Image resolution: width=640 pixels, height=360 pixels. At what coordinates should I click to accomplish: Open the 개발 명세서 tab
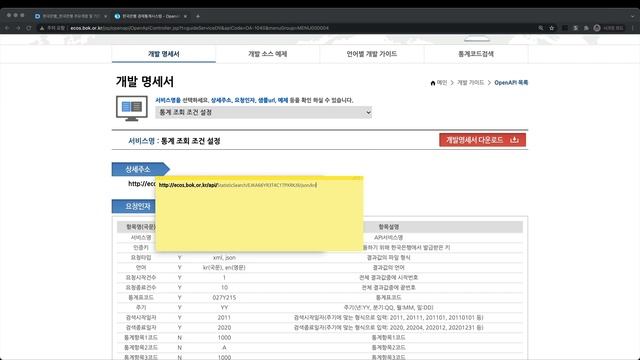[164, 54]
